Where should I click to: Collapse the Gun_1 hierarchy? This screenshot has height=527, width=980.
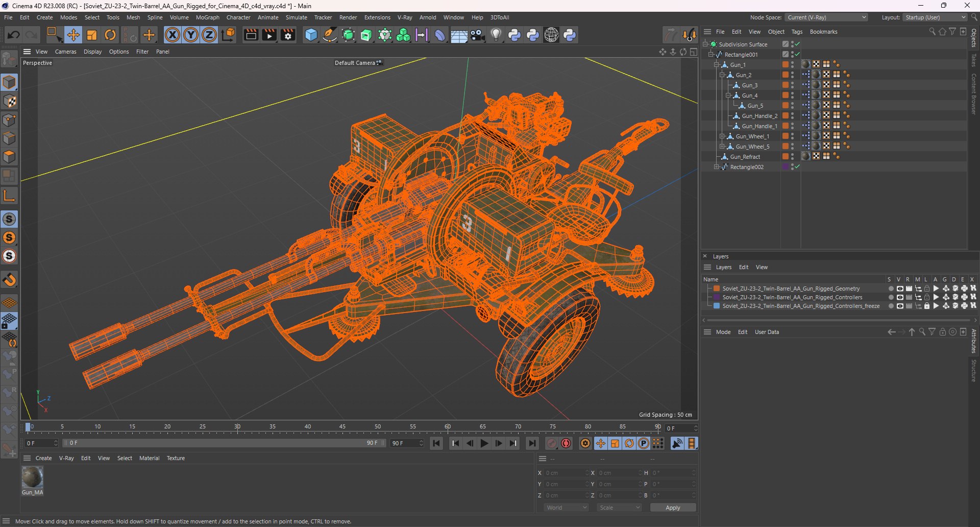[717, 65]
